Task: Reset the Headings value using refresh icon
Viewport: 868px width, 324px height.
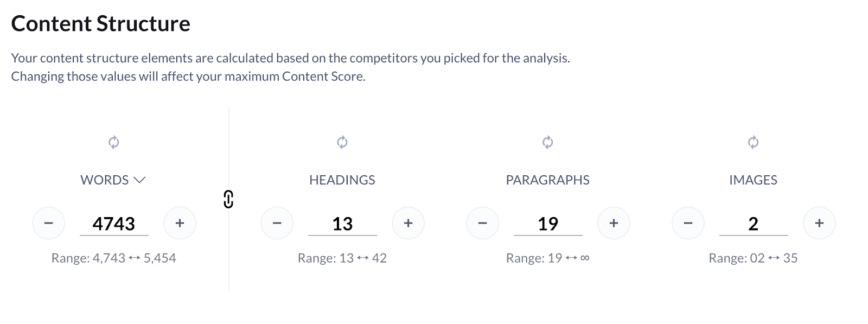Action: (341, 142)
